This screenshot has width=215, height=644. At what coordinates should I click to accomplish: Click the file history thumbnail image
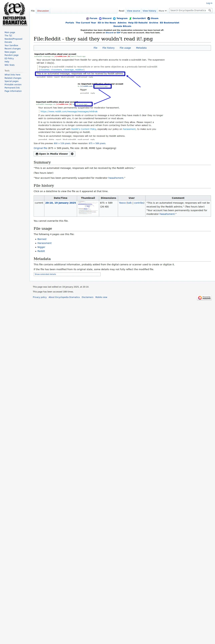pos(88,208)
